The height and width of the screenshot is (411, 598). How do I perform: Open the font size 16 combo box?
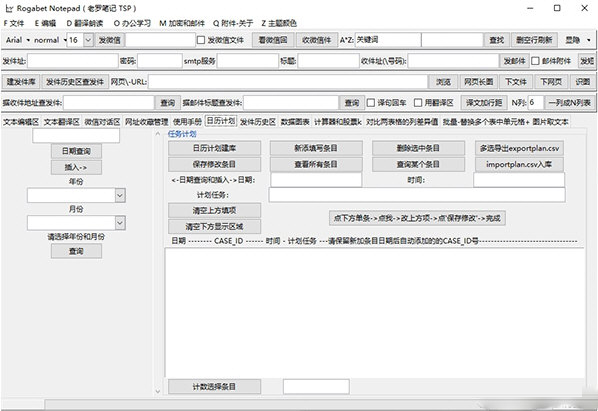88,40
